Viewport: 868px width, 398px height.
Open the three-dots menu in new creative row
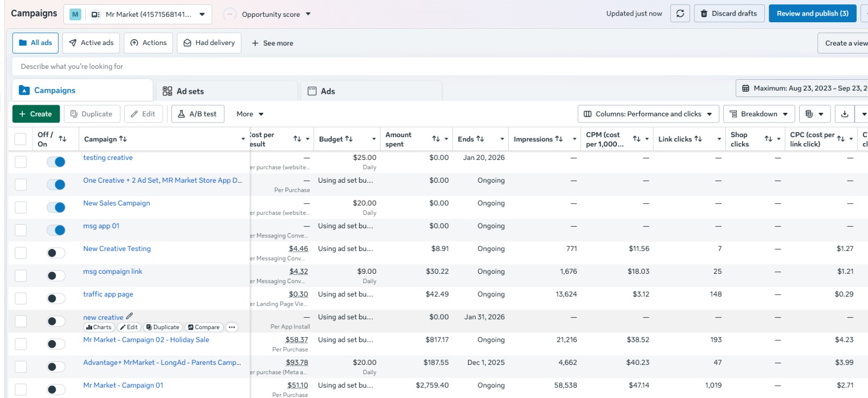coord(232,327)
